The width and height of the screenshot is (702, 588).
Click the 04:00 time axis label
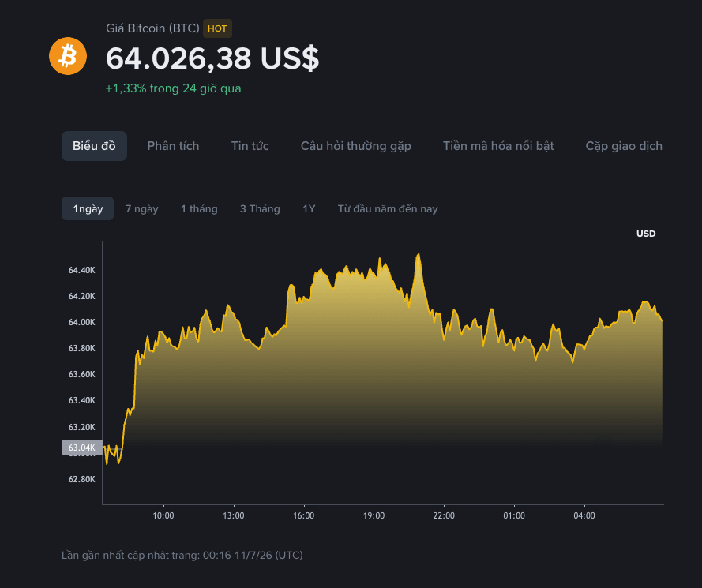(x=584, y=515)
